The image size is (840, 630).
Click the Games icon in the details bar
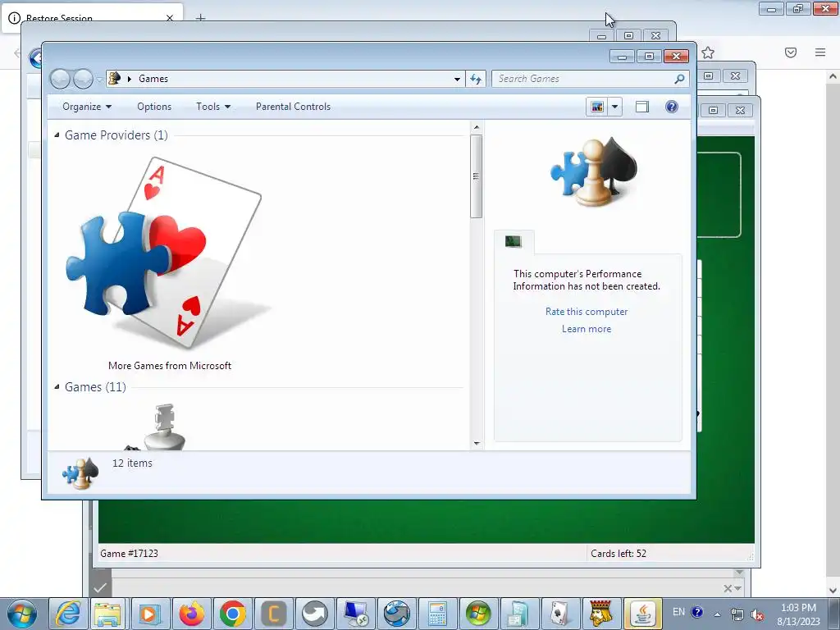(80, 472)
